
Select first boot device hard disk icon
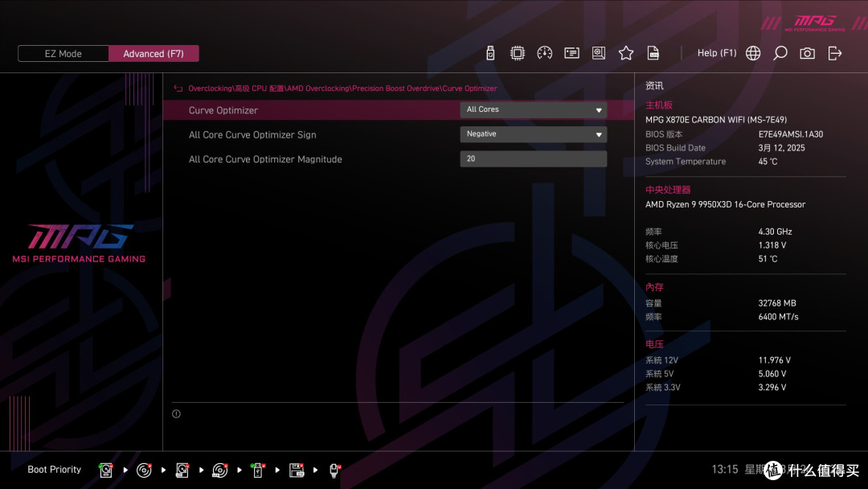tap(106, 471)
